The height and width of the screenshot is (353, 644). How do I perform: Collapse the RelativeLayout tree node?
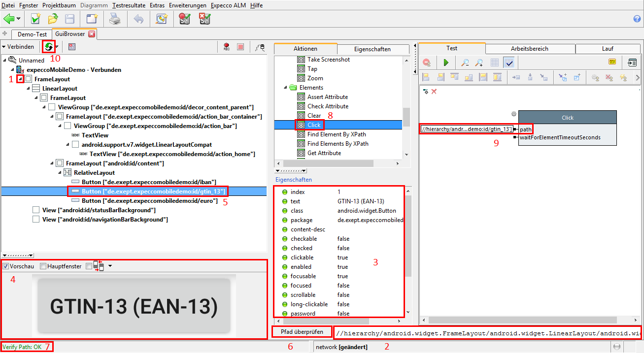pos(60,173)
